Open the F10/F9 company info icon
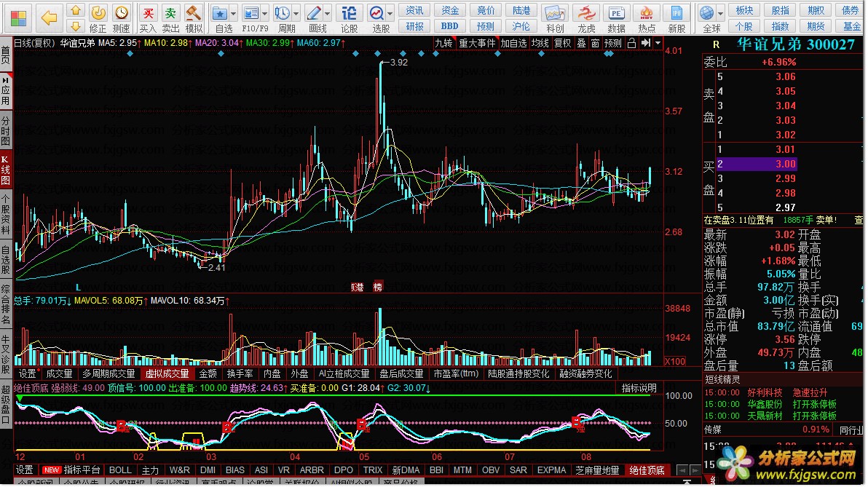Viewport: 868px width, 487px height. point(251,19)
